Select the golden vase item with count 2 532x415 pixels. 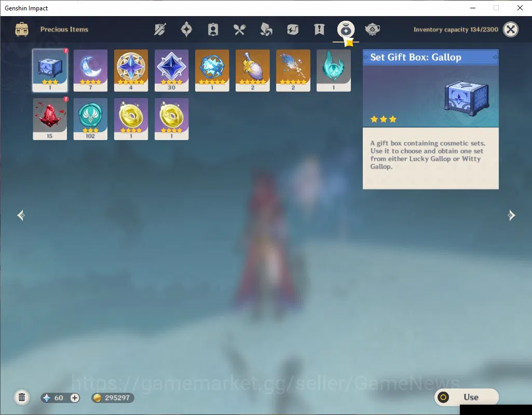point(252,71)
